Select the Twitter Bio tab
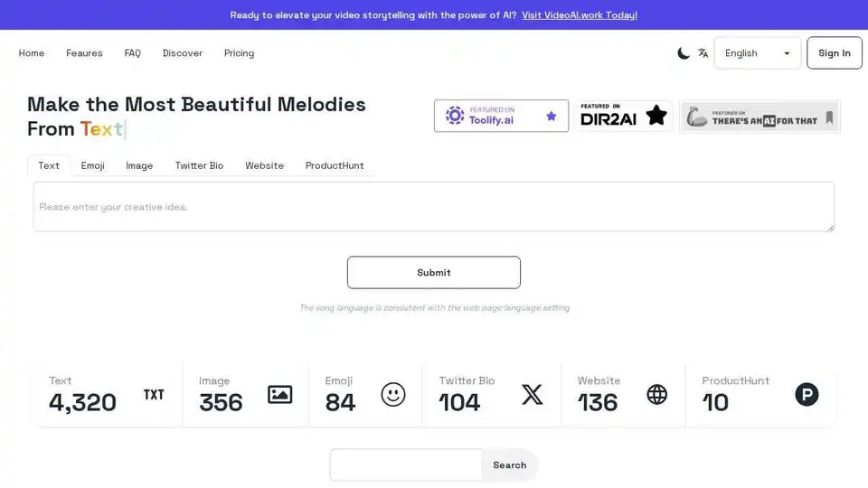This screenshot has width=868, height=488. pyautogui.click(x=199, y=165)
